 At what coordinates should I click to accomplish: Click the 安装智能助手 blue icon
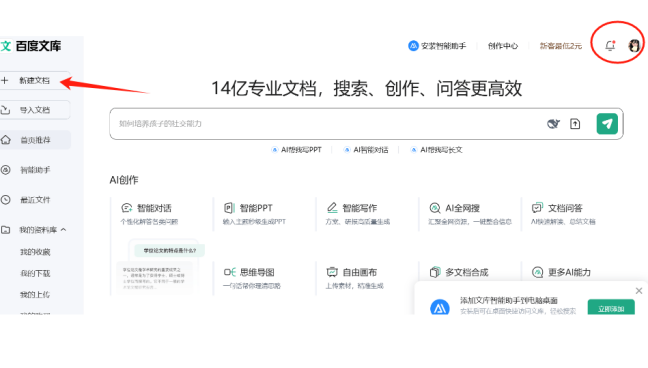(x=413, y=46)
